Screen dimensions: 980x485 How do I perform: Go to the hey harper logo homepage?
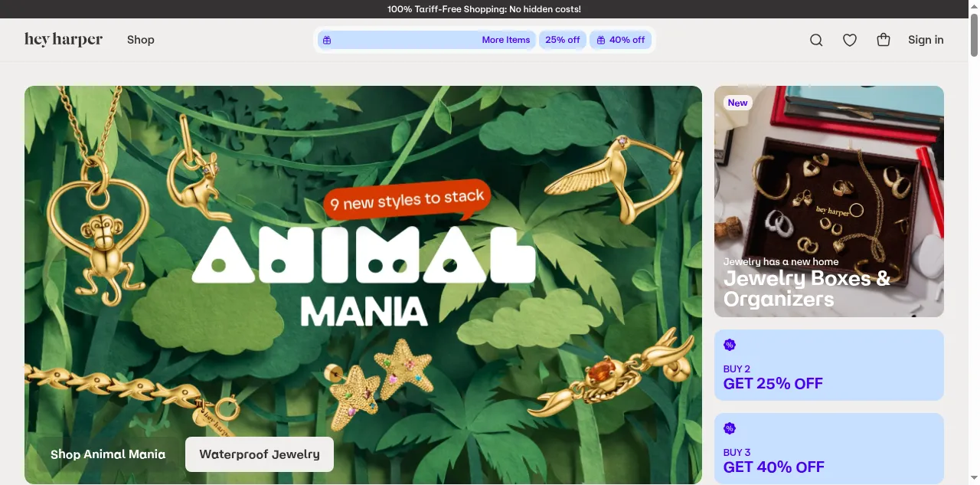tap(64, 39)
